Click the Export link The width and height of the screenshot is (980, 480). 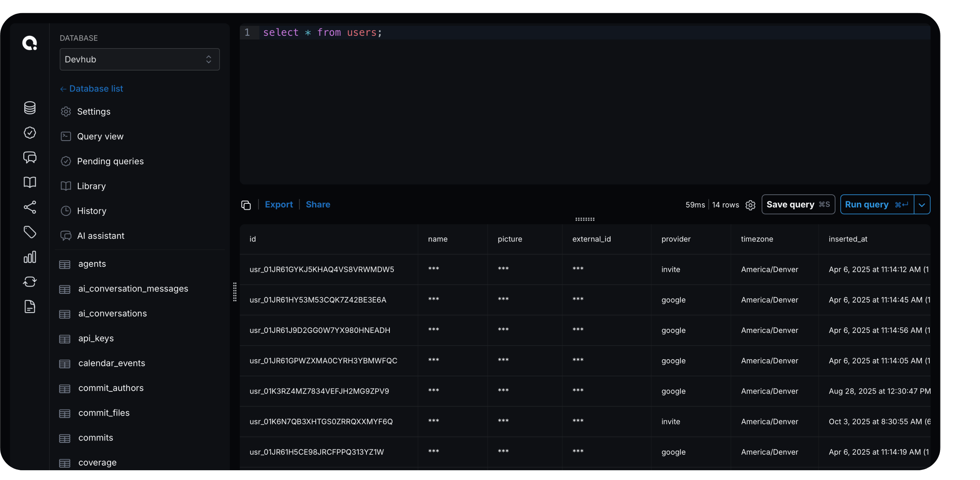(x=279, y=204)
